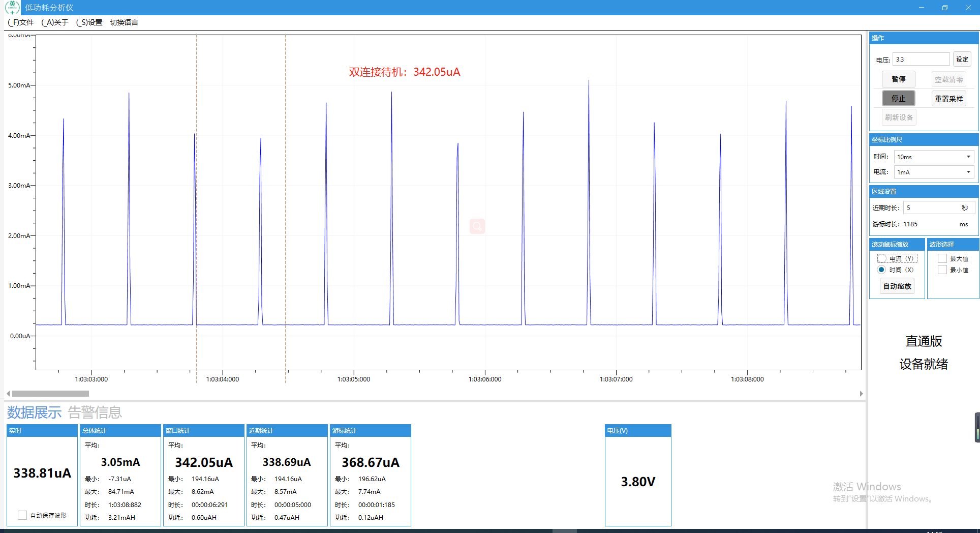The image size is (980, 533).
Task: Click the 5.00mA axis label
Action: tap(19, 85)
